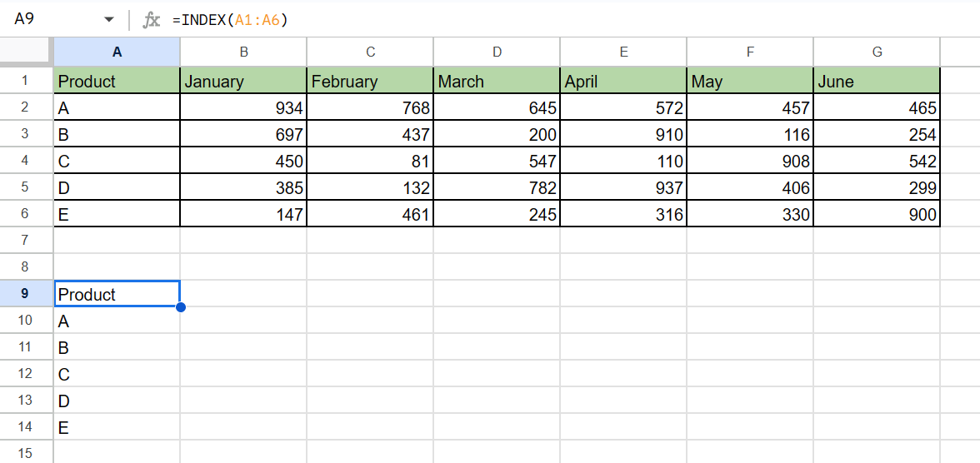Click the fill handle dot on cell A9
This screenshot has width=980, height=463.
(181, 306)
